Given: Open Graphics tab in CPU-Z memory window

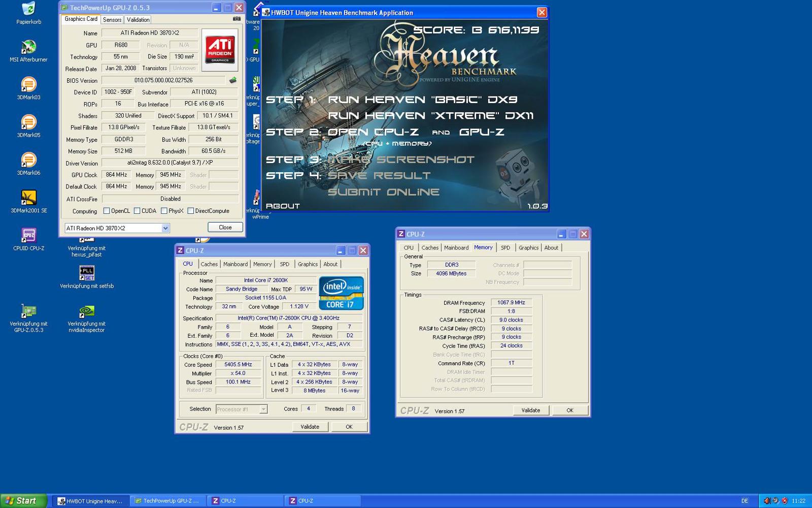Looking at the screenshot, I should pyautogui.click(x=528, y=248).
